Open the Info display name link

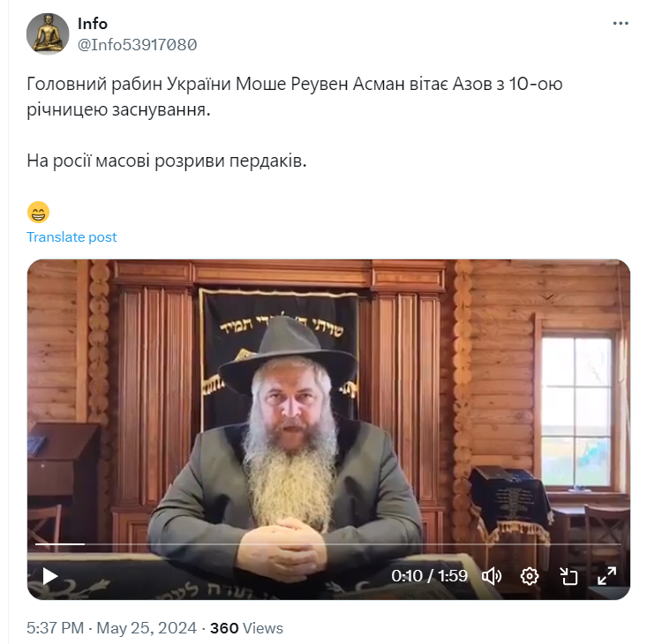coord(93,24)
